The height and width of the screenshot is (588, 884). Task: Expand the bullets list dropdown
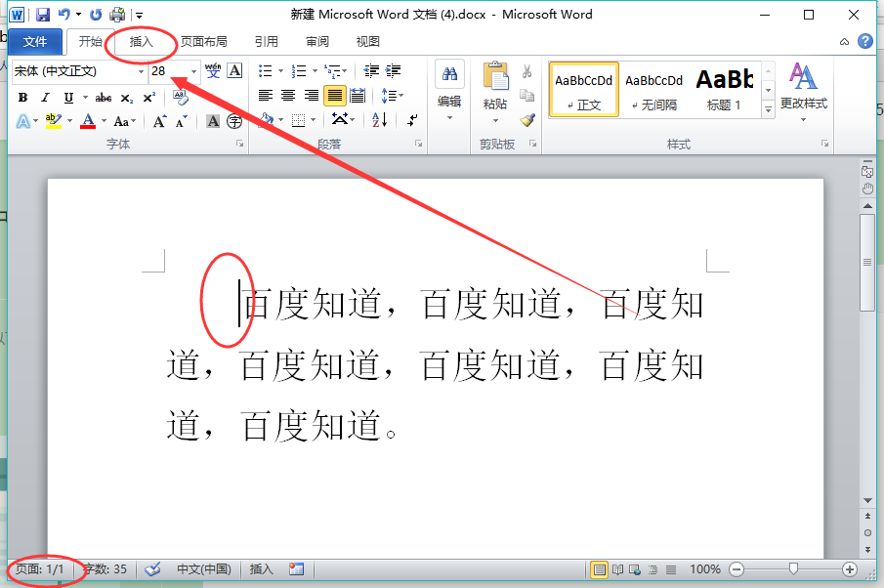pos(280,71)
